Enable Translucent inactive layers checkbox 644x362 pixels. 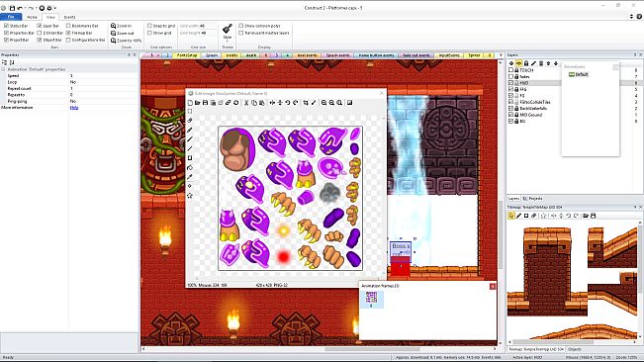pos(241,33)
